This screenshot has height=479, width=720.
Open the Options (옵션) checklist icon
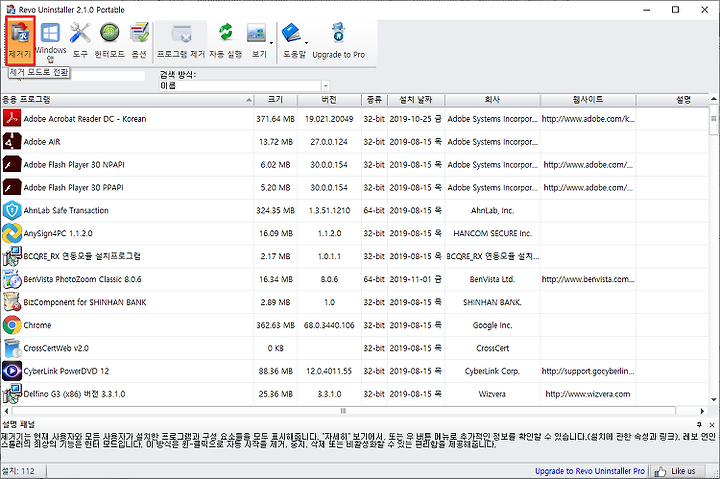coord(139,33)
